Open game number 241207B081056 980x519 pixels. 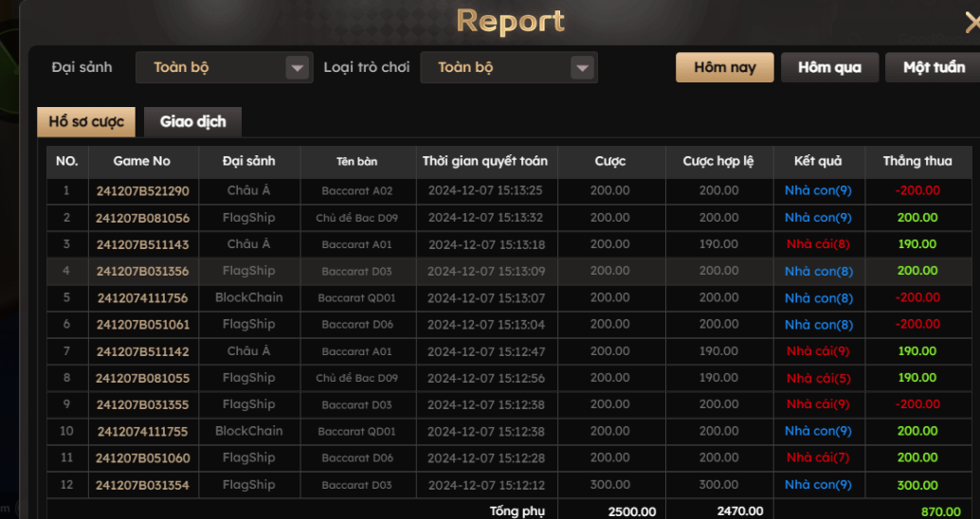click(142, 218)
